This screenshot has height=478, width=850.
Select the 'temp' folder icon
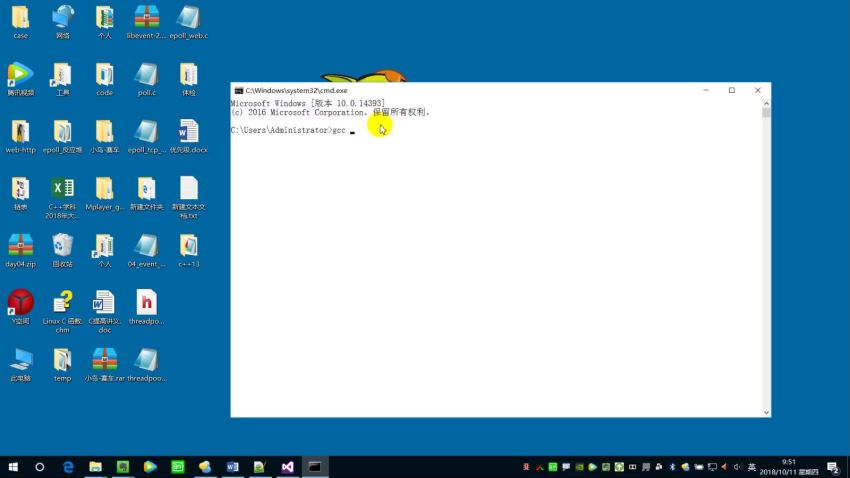coord(62,365)
